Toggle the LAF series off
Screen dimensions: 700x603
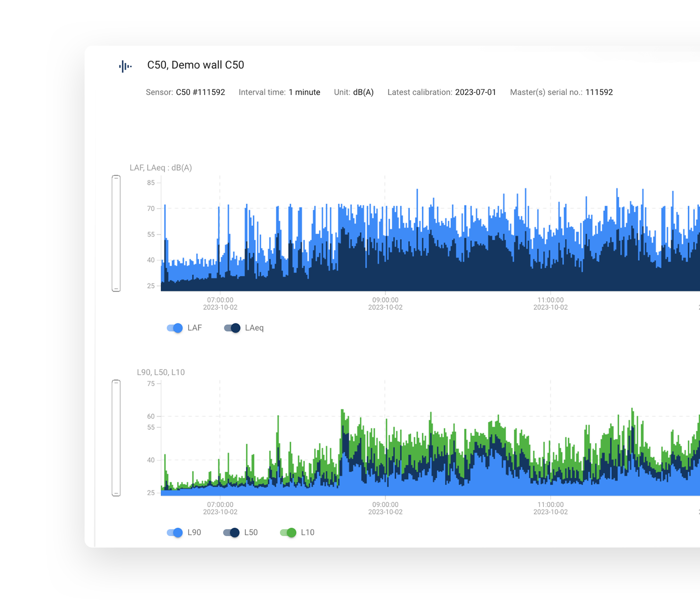[x=175, y=328]
